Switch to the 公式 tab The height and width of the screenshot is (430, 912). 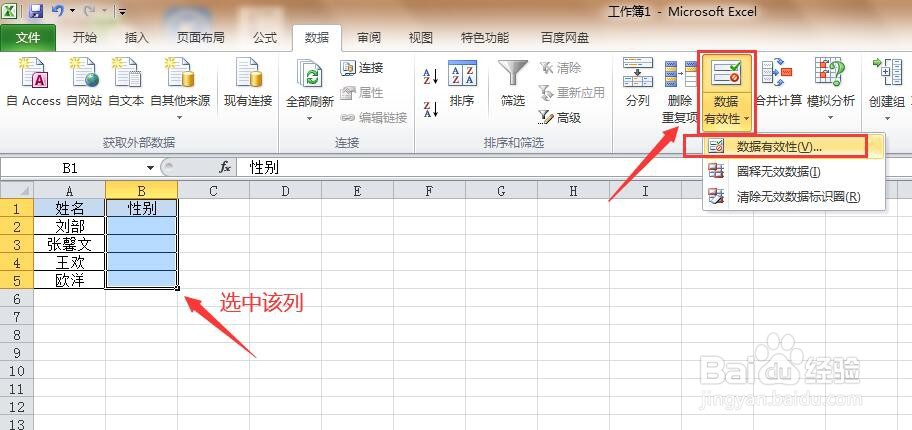coord(265,38)
